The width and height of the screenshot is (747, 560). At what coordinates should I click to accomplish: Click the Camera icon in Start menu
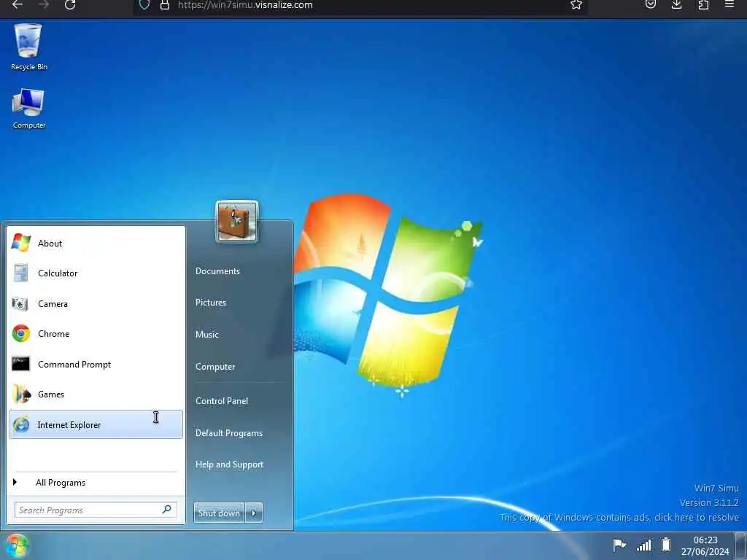point(20,303)
